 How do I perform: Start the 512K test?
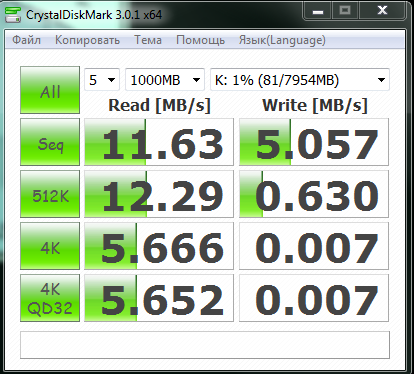coord(50,194)
